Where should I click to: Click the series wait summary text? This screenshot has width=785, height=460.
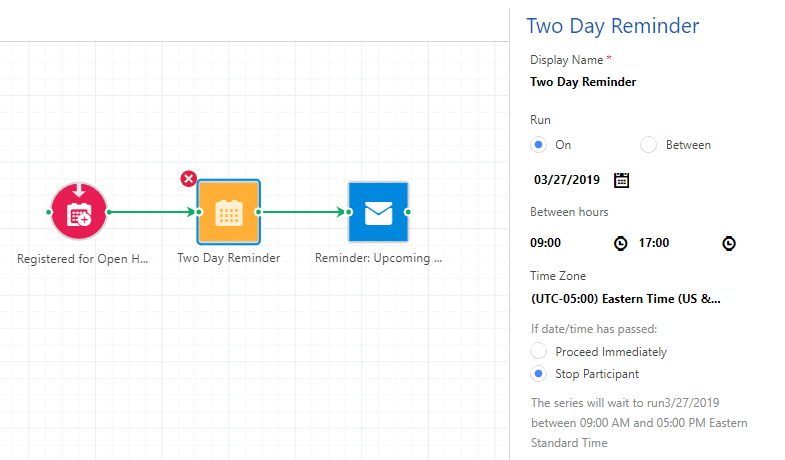[639, 423]
